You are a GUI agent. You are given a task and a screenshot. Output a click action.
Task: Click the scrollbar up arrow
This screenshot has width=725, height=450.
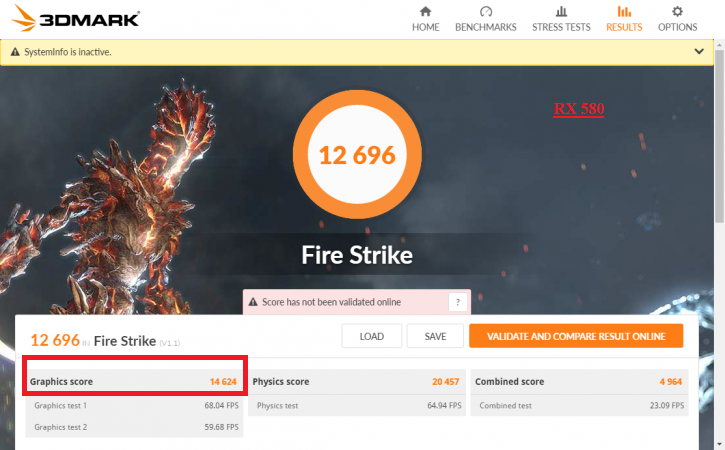pyautogui.click(x=719, y=45)
